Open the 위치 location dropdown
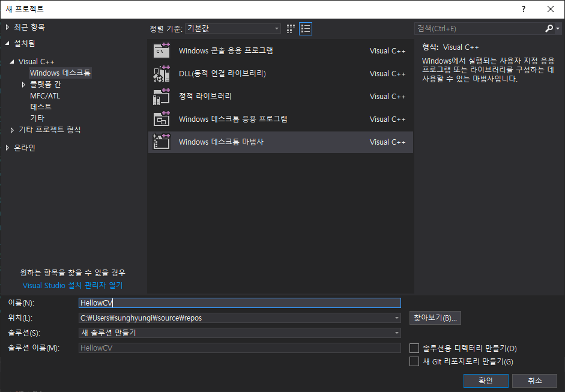 point(396,318)
